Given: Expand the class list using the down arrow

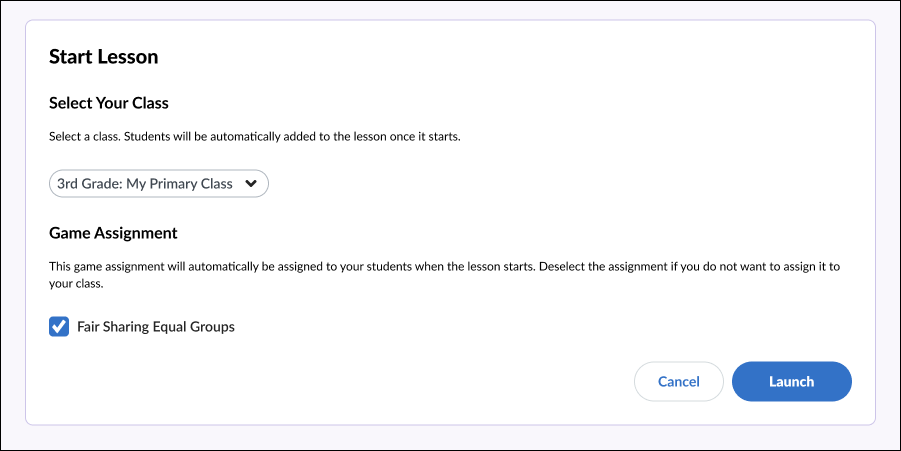Looking at the screenshot, I should coord(251,184).
